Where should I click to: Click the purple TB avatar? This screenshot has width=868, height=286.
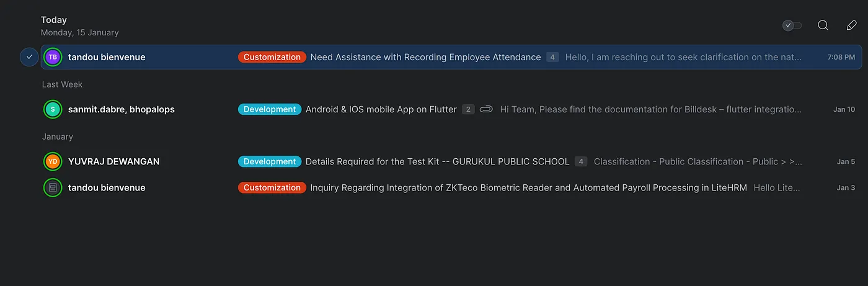coord(53,57)
